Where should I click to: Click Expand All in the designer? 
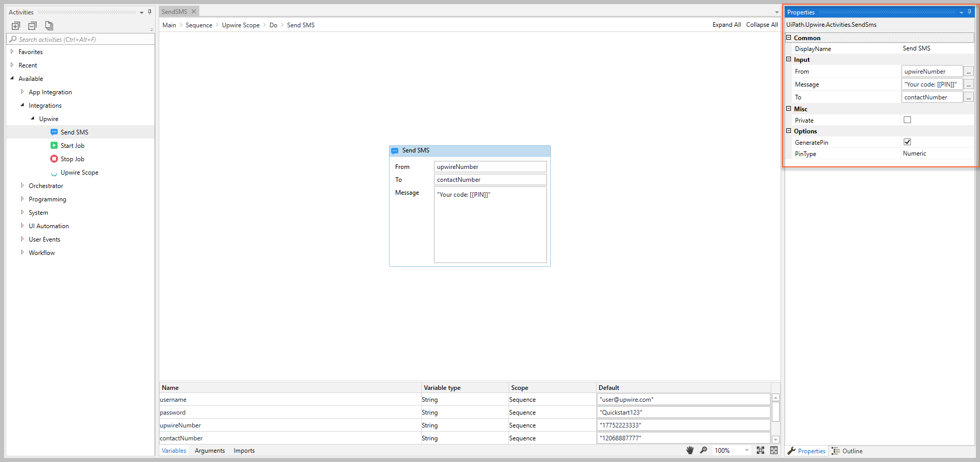(x=726, y=24)
